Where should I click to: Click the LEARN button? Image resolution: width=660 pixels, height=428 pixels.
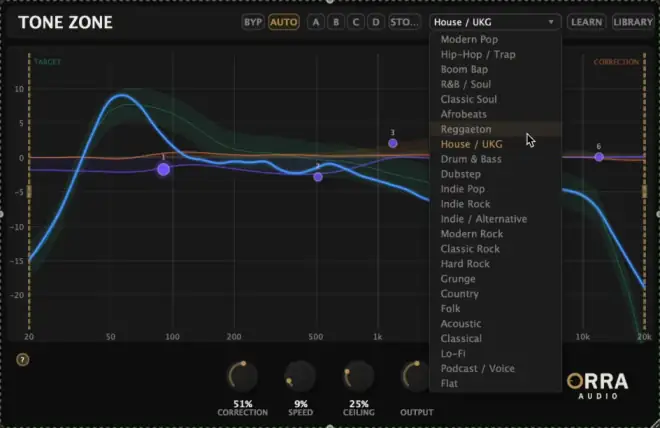pos(586,22)
